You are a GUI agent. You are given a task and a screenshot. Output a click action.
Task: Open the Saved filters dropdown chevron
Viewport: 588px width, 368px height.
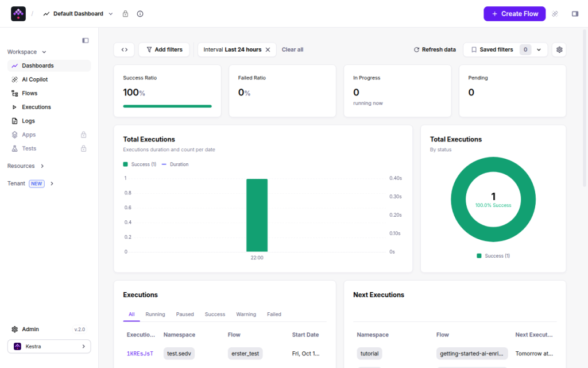click(x=539, y=49)
